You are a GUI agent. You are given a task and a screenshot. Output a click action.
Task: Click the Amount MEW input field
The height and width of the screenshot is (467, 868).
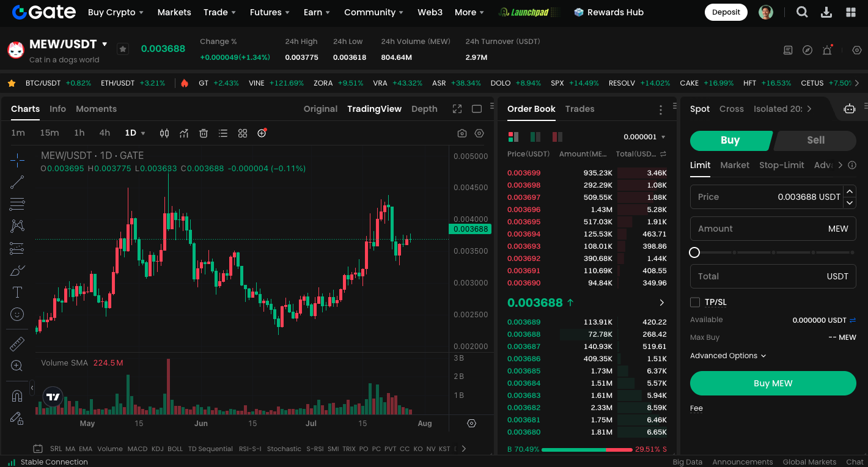click(x=773, y=229)
